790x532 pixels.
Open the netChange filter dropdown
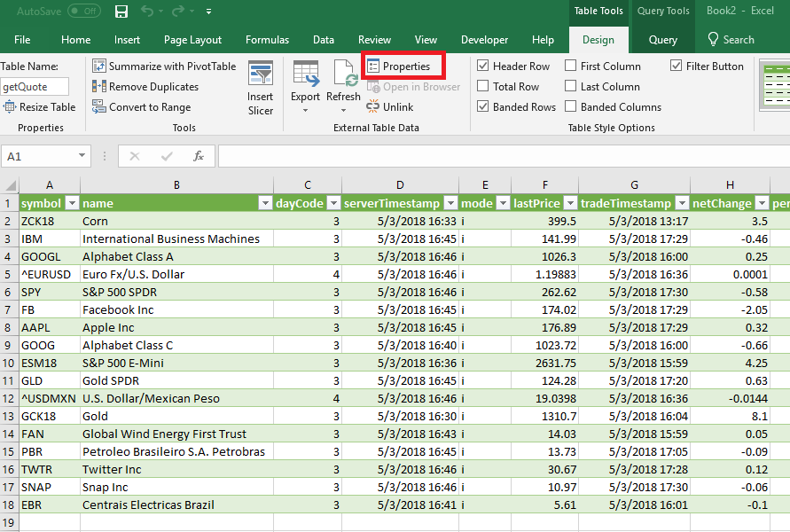(763, 203)
